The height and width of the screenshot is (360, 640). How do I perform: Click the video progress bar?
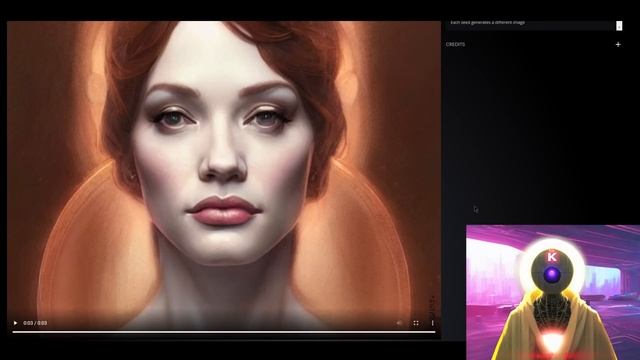[224, 332]
